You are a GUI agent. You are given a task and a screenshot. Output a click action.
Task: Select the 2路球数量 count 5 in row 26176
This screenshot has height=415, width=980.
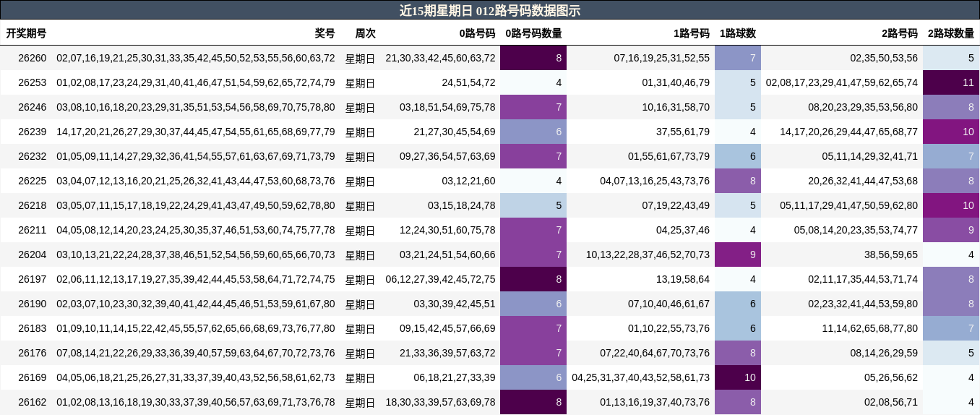tap(951, 353)
